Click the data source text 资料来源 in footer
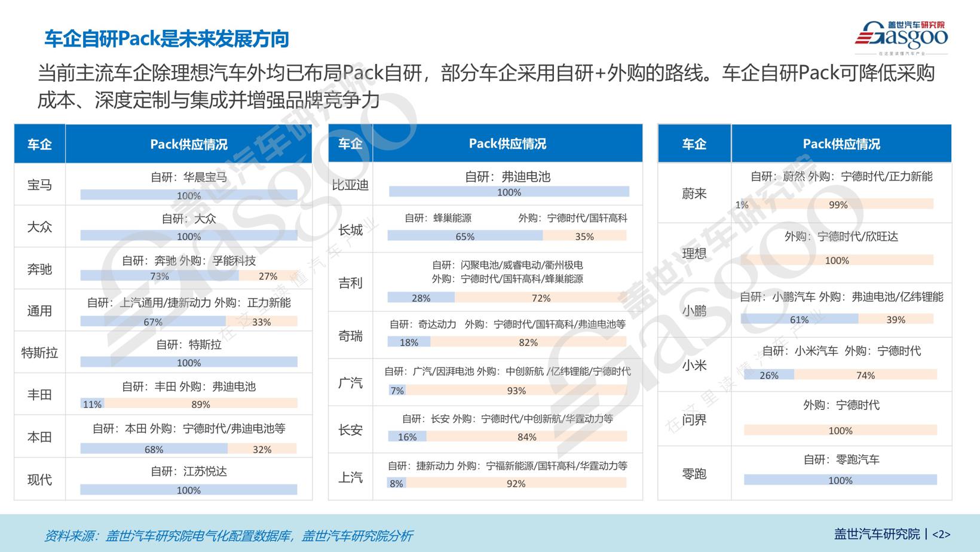 coord(228,535)
